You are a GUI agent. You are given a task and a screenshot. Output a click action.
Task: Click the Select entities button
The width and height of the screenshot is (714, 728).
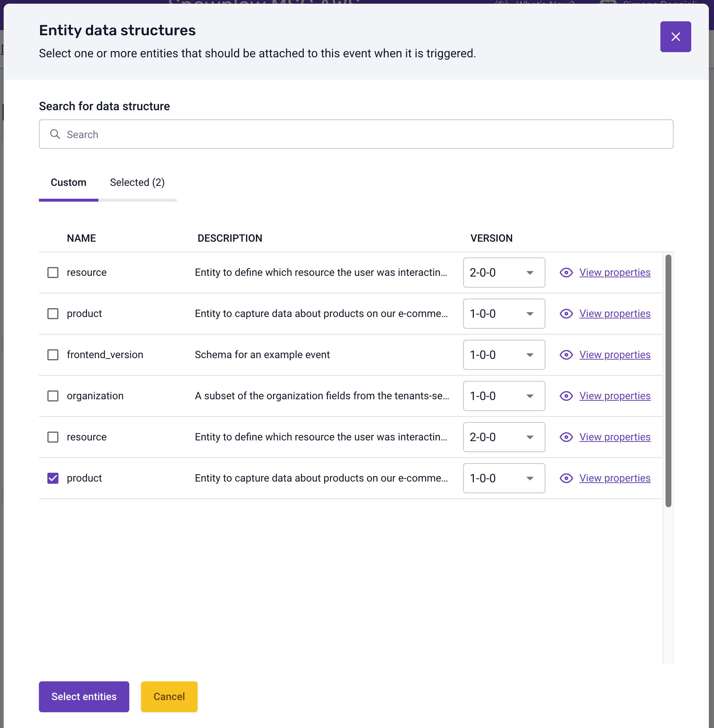[x=84, y=696]
